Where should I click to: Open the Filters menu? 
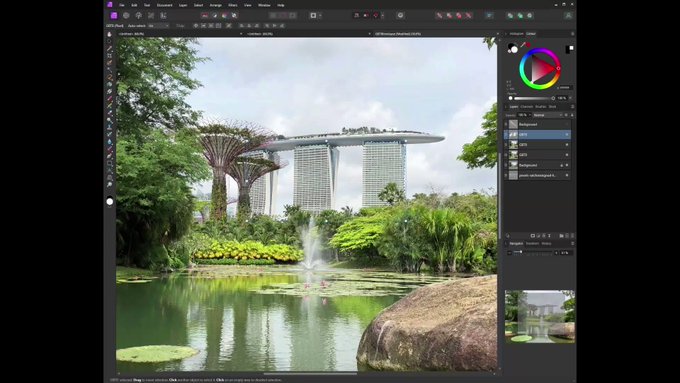232,5
